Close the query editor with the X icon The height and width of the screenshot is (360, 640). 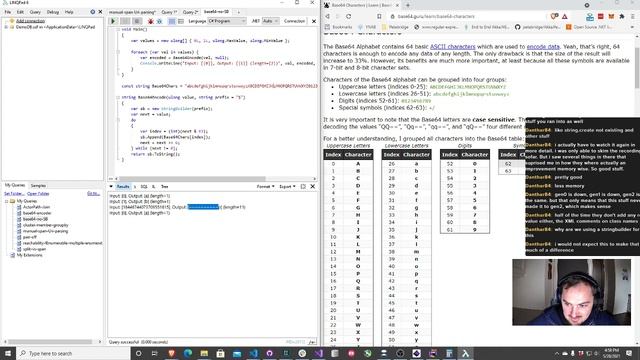[314, 21]
